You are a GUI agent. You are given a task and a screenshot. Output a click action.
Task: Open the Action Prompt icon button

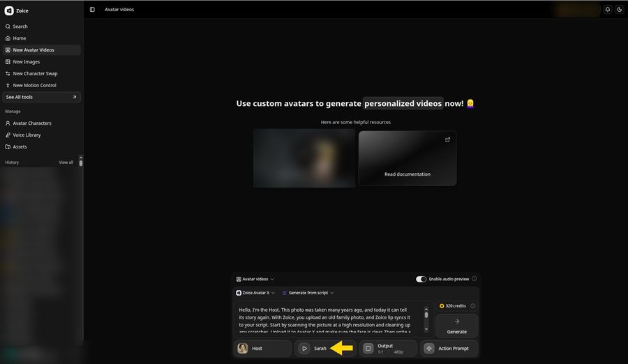[429, 349]
